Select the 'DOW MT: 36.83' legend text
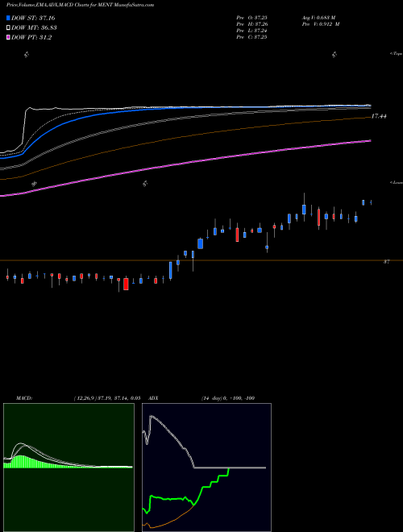 (x=34, y=28)
